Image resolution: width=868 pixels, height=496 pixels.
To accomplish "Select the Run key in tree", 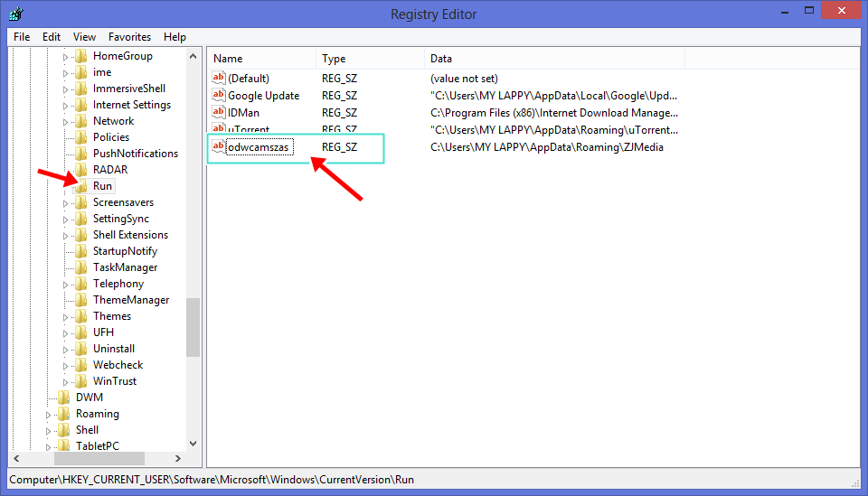I will [102, 186].
